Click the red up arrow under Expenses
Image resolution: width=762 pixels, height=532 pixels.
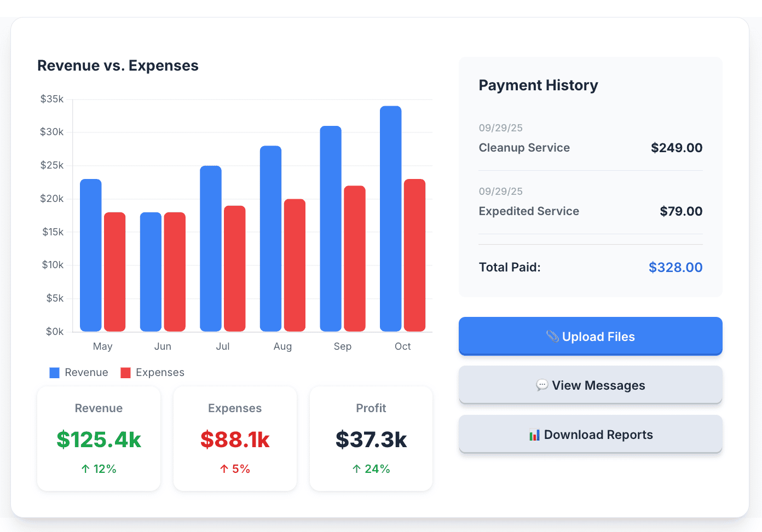point(223,469)
